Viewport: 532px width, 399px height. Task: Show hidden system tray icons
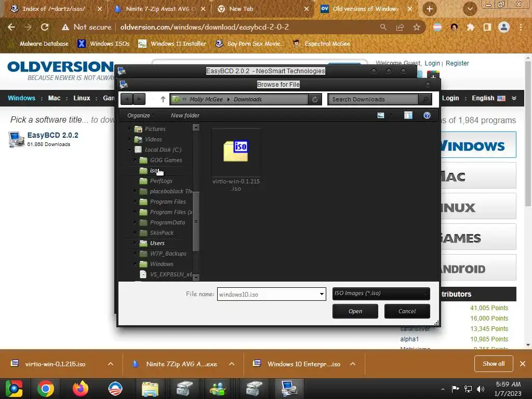tap(443, 389)
